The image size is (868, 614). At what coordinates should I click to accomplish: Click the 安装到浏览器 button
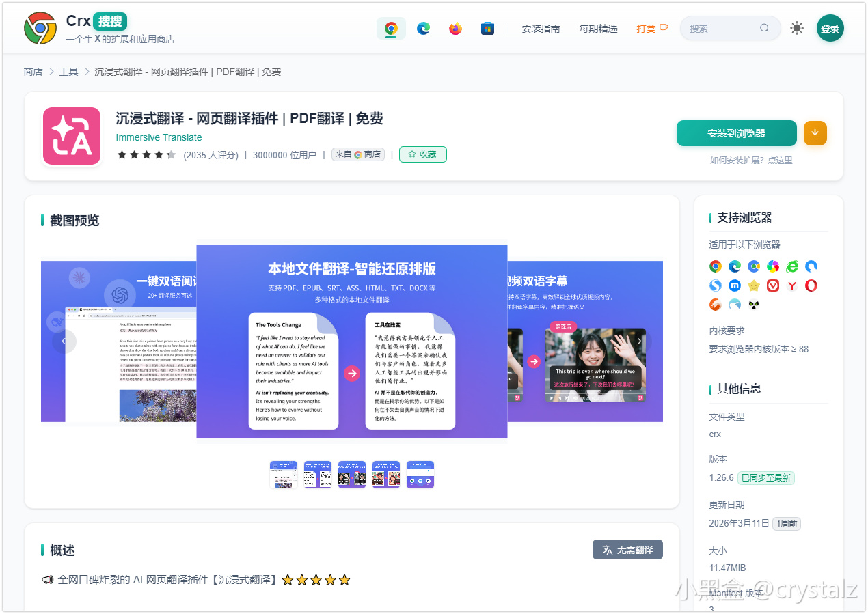click(737, 133)
